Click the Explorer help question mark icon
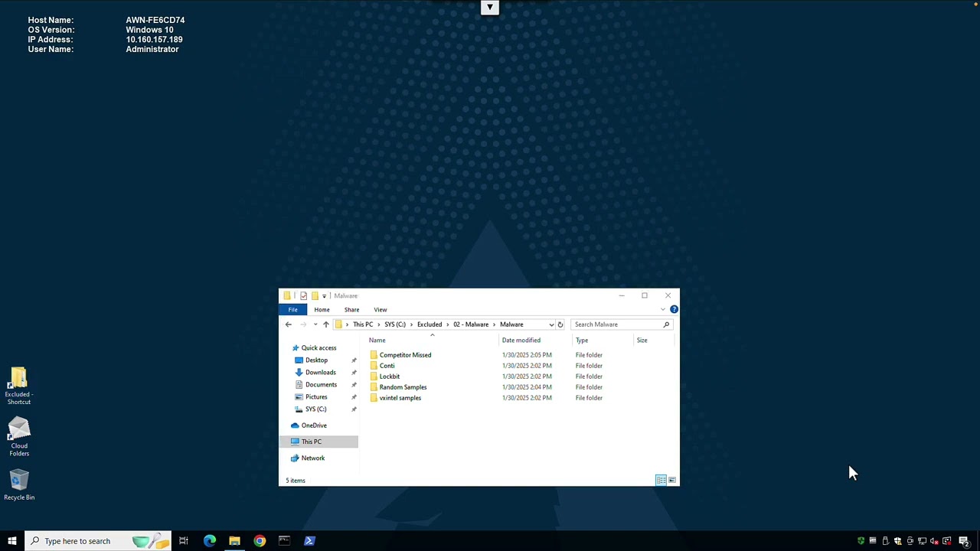980x551 pixels. tap(674, 309)
